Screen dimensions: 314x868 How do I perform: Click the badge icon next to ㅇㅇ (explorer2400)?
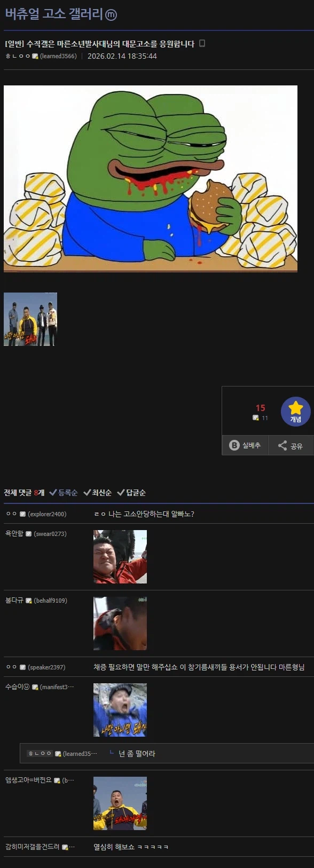(23, 514)
